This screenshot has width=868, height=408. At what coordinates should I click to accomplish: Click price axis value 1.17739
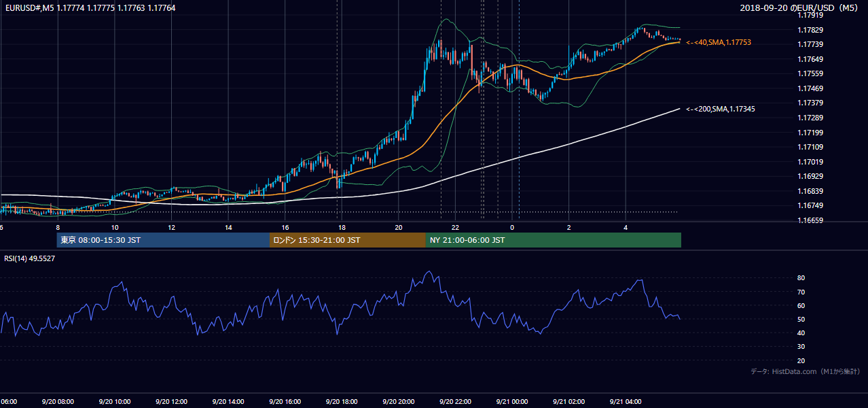[x=810, y=44]
